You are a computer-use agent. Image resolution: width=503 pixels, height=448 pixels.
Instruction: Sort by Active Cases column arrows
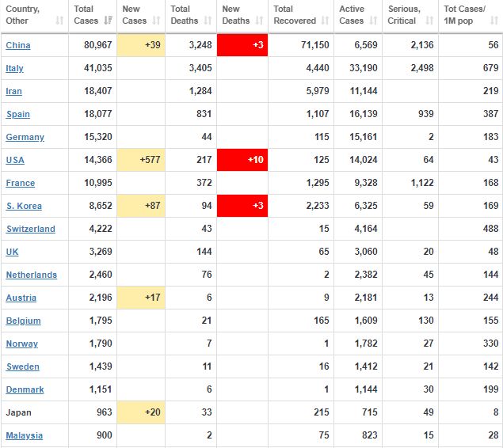tap(373, 21)
